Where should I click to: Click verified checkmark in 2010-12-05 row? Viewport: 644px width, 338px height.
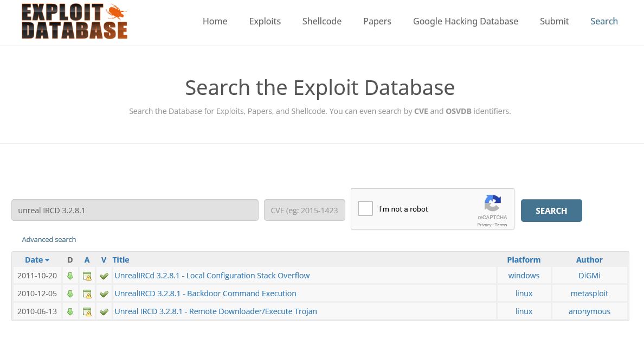104,294
